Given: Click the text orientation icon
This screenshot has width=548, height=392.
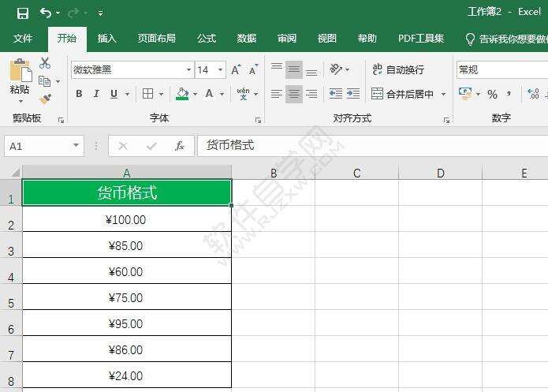Looking at the screenshot, I should (336, 69).
